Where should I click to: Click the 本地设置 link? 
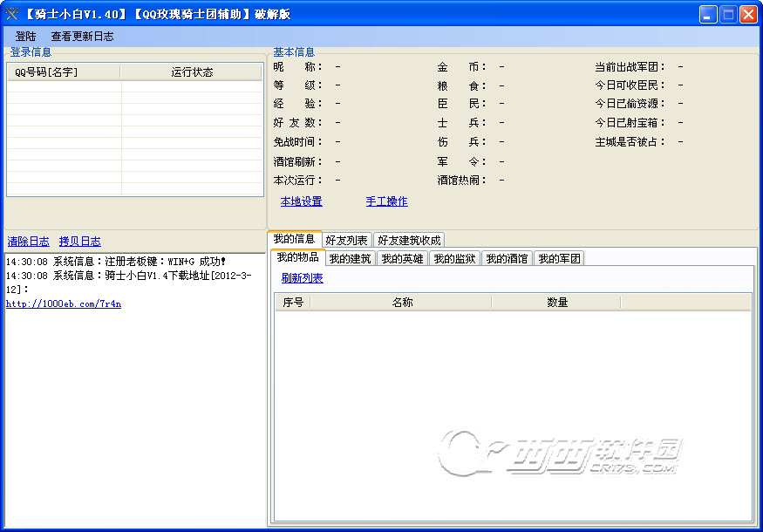[x=301, y=201]
